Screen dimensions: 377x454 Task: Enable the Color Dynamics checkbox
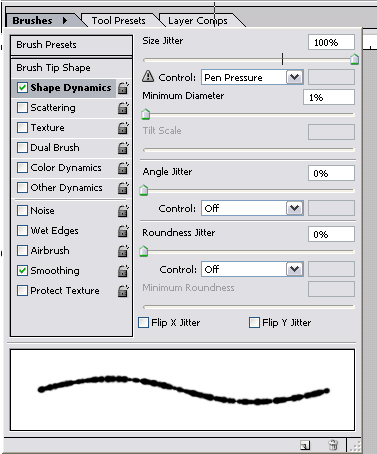tap(22, 168)
